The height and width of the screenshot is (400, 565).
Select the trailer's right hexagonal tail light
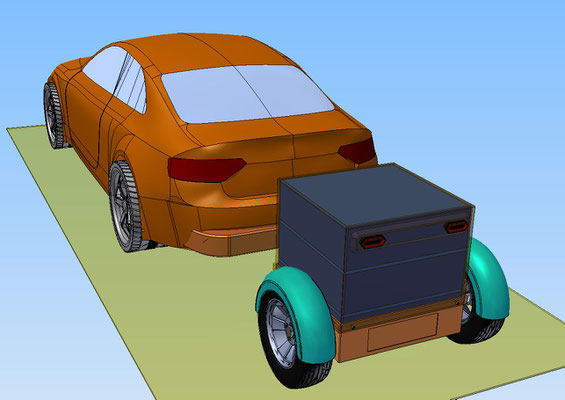457,226
